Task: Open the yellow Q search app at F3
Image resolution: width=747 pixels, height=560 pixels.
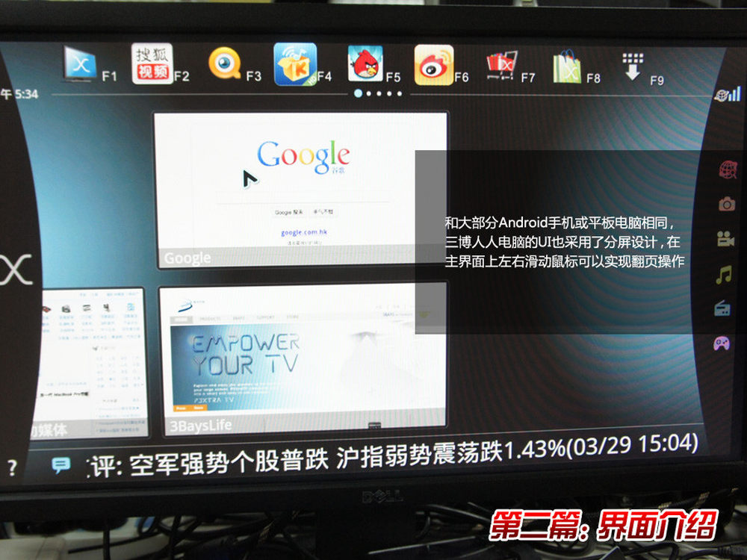Action: [224, 63]
